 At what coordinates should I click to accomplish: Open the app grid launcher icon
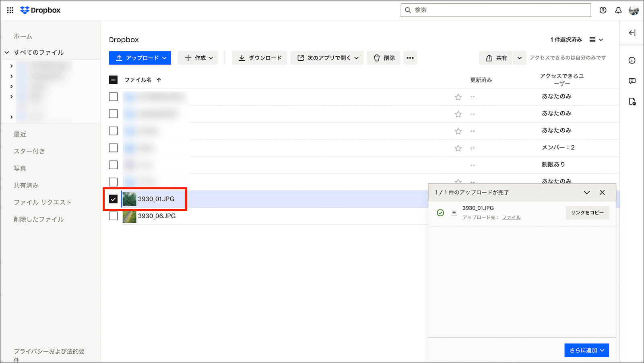pyautogui.click(x=10, y=10)
